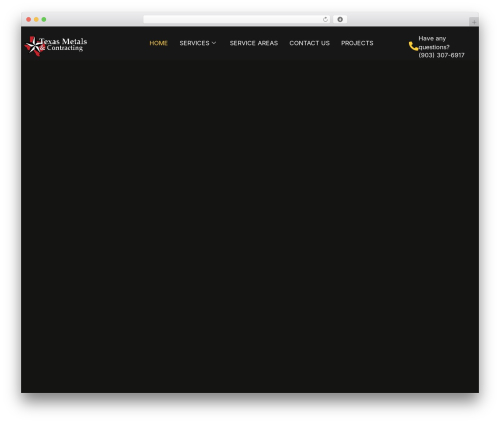This screenshot has height=423, width=500.
Task: Reload the page with the refresh icon
Action: click(x=325, y=20)
